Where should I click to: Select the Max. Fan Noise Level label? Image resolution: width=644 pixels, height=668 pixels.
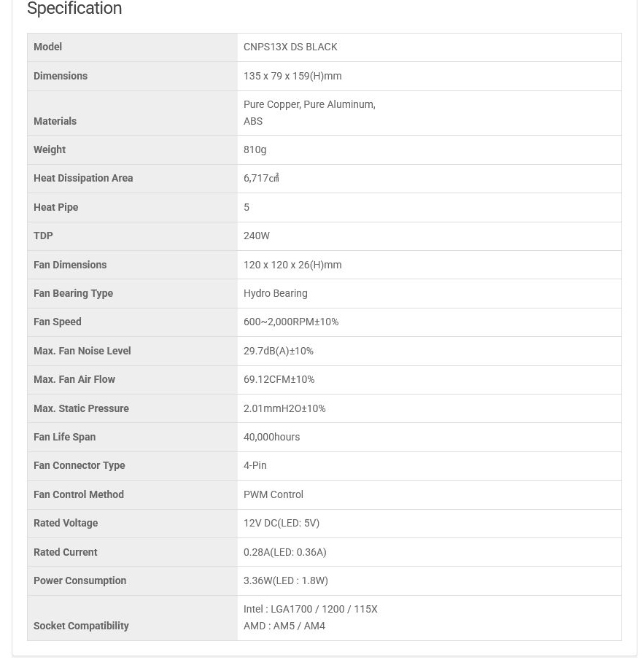[x=82, y=351]
